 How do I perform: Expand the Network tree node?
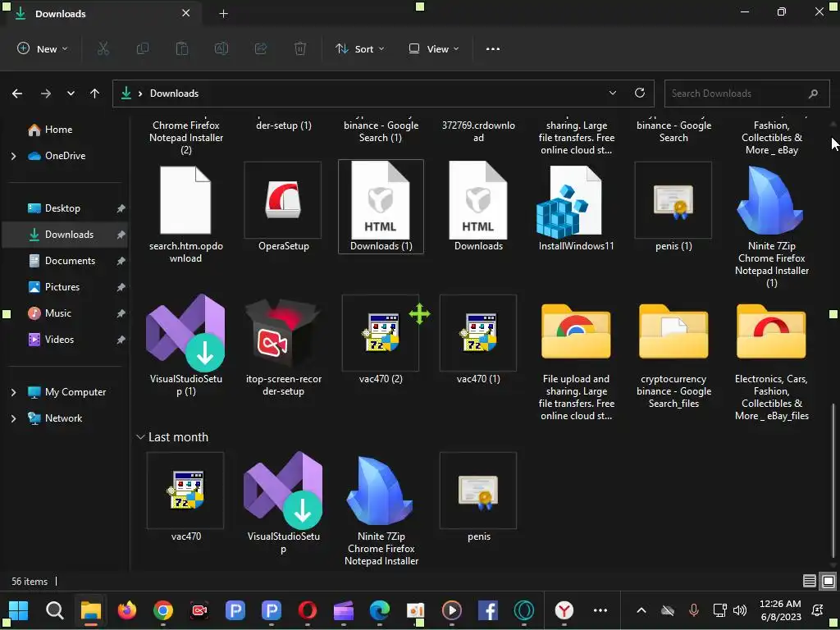click(x=13, y=418)
